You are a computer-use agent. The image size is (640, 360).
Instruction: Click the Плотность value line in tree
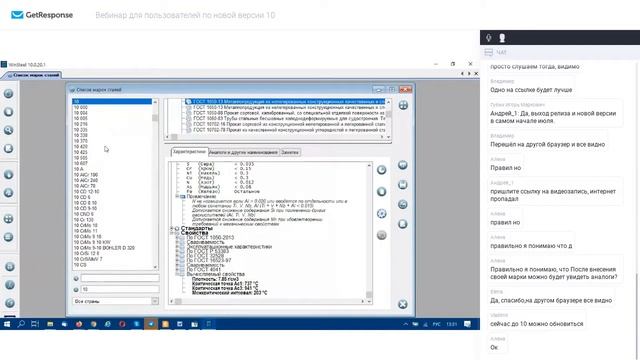[215, 279]
